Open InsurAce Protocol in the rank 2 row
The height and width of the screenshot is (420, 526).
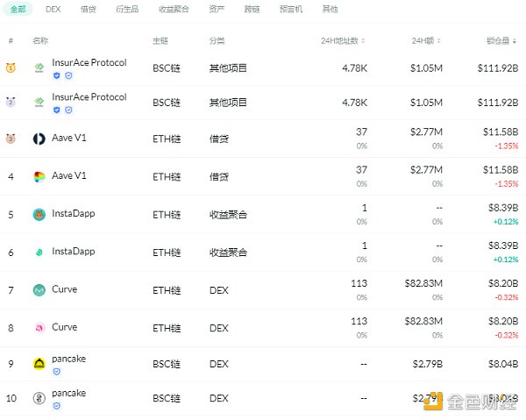point(89,97)
